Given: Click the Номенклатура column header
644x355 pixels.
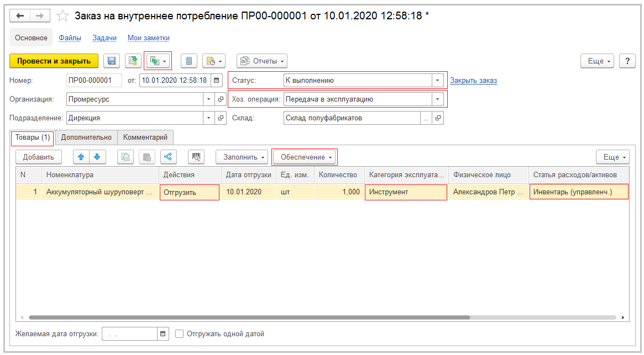Looking at the screenshot, I should click(x=100, y=175).
